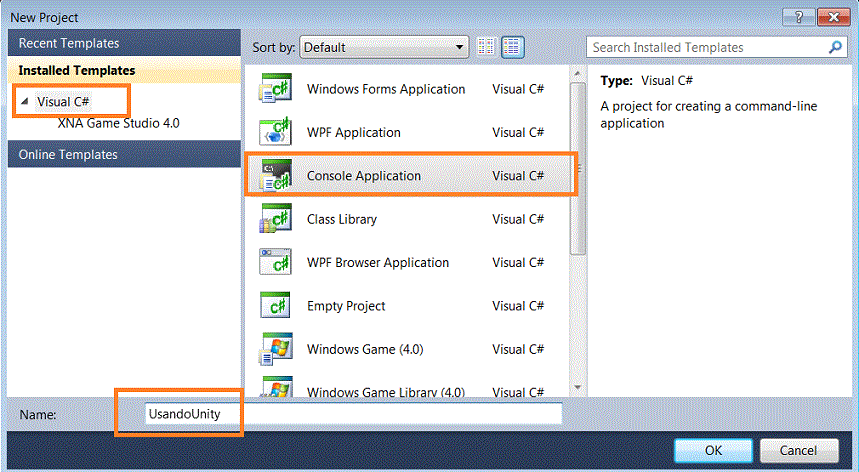Screen dimensions: 859x472
Task: Select the Windows Forms Application template icon
Action: pos(276,89)
